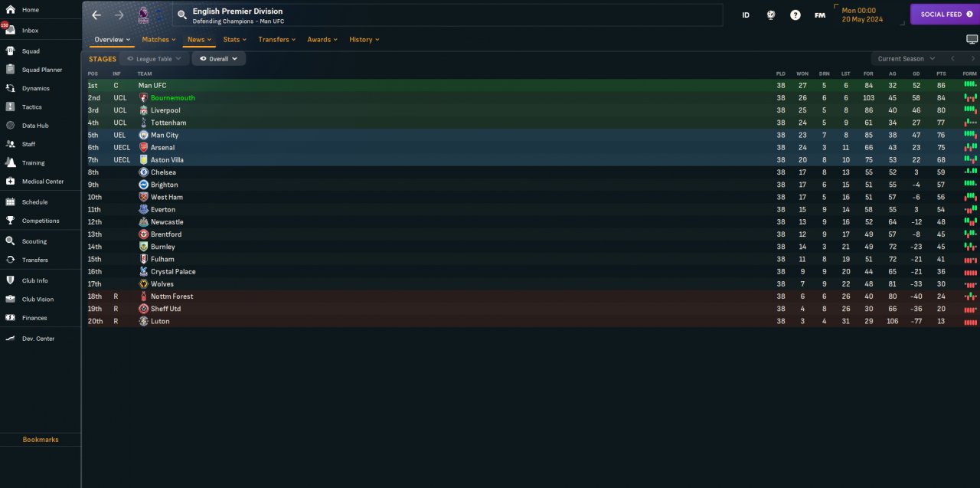Click the Everton club badge
Viewport: 980px width, 488px height.
143,209
